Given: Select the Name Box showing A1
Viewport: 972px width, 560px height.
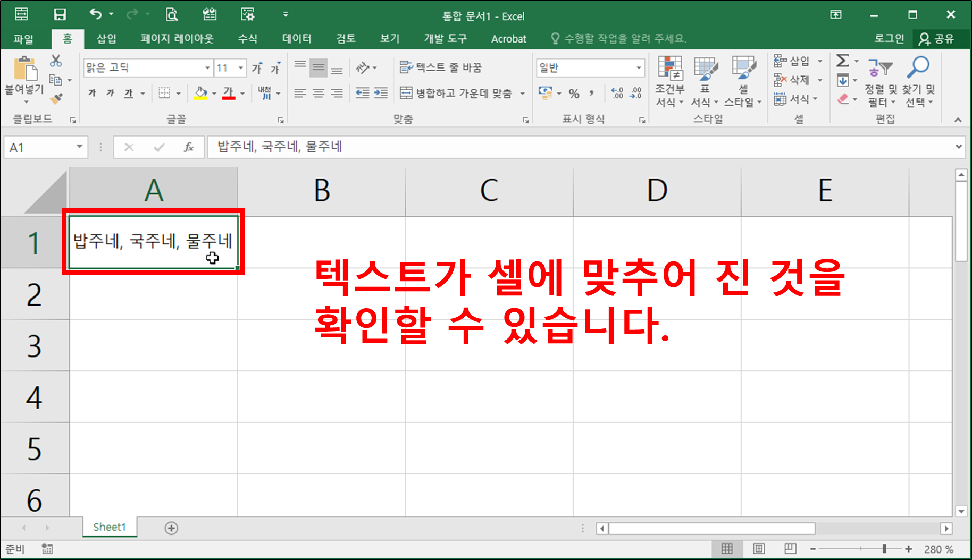Looking at the screenshot, I should click(x=40, y=147).
